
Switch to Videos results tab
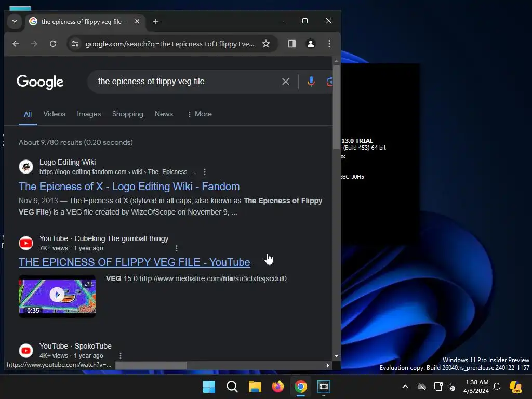54,114
